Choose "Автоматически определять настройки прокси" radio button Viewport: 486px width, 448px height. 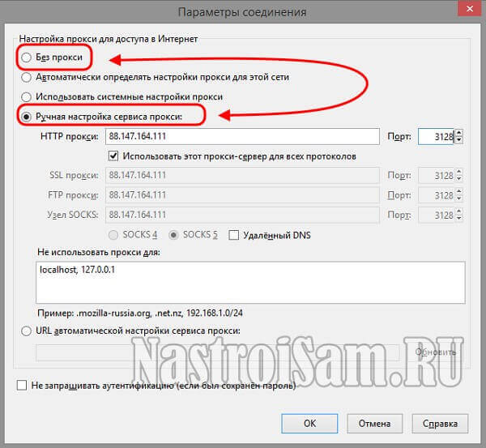point(28,77)
